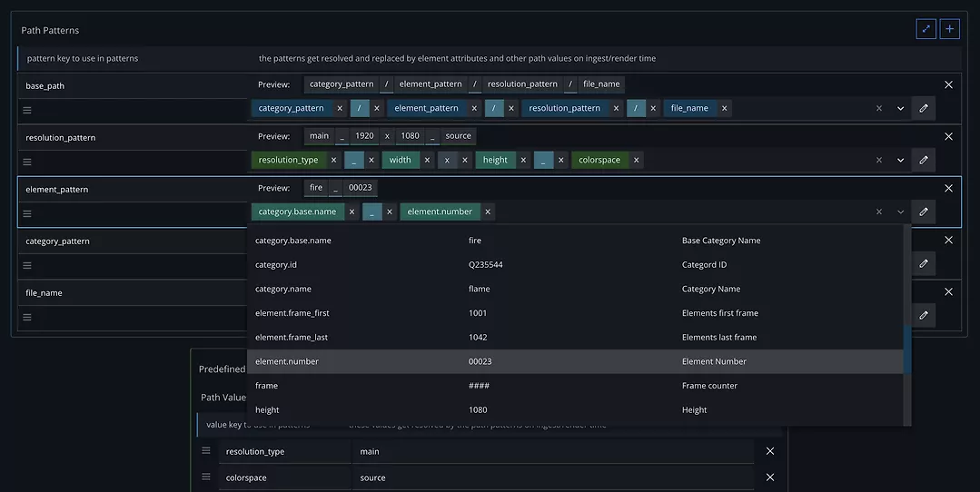
Task: Remove the colorspace path value row
Action: (x=769, y=477)
